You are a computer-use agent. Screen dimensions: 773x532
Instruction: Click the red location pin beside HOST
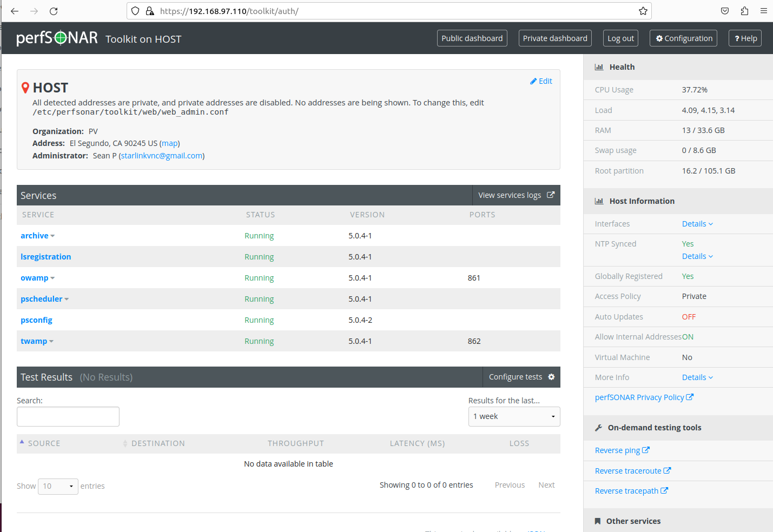25,88
